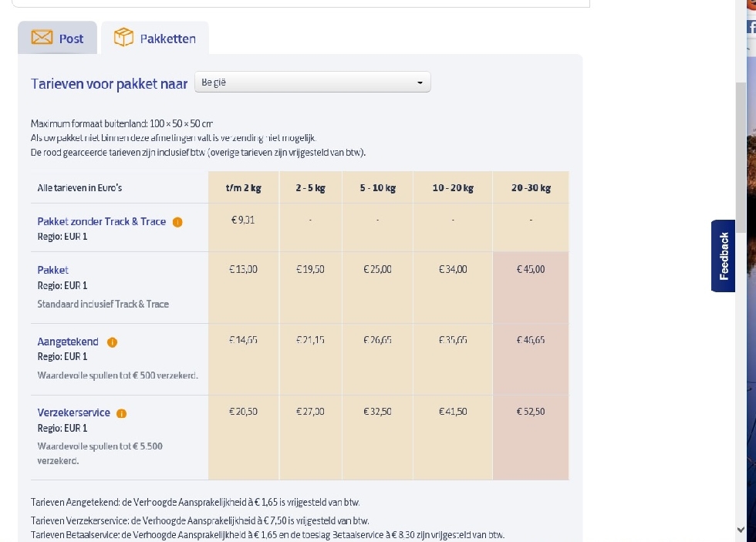Open the België country dropdown
Viewport: 756px width, 542px height.
[312, 82]
